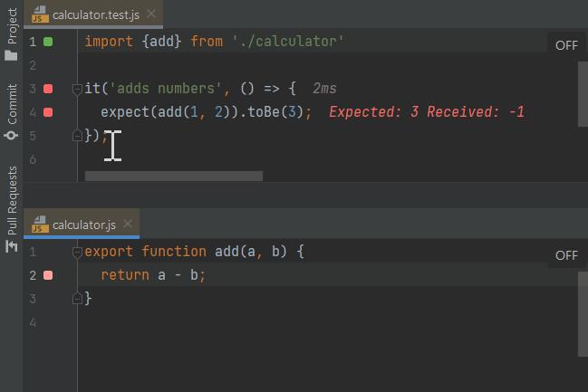Viewport: 588px width, 392px height.
Task: Click fold end marker at add function's closing brace
Action: coord(77,298)
